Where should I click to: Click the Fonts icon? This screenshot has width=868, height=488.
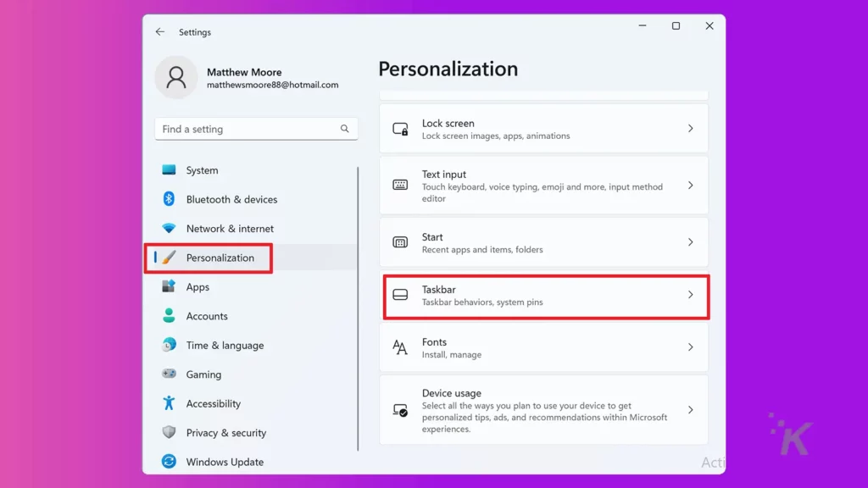tap(400, 347)
